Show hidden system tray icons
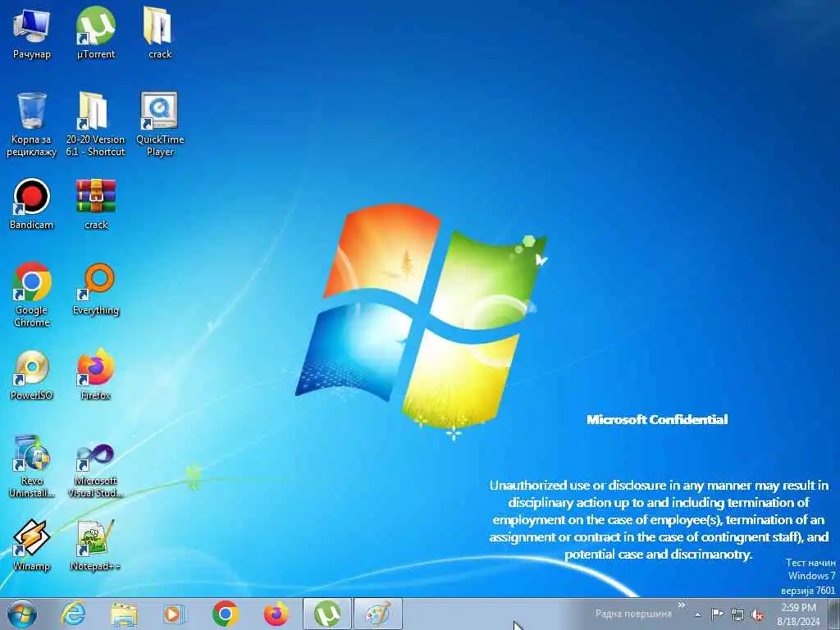This screenshot has height=630, width=840. tap(697, 614)
